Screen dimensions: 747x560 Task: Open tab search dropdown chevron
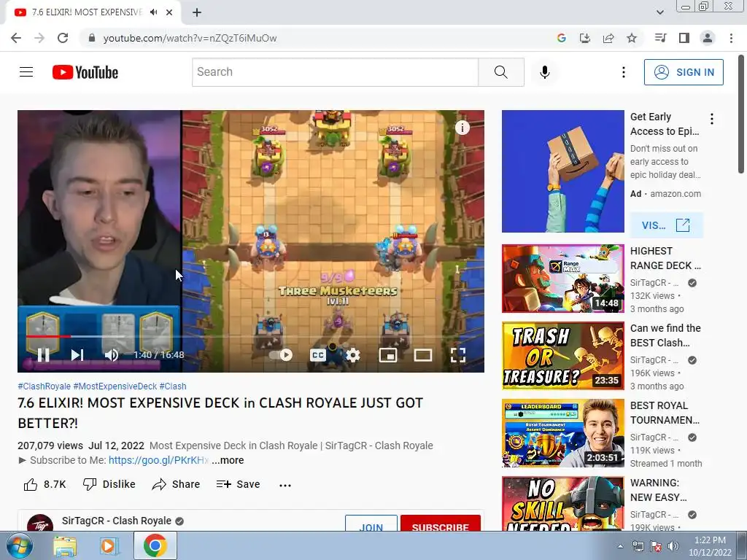659,12
